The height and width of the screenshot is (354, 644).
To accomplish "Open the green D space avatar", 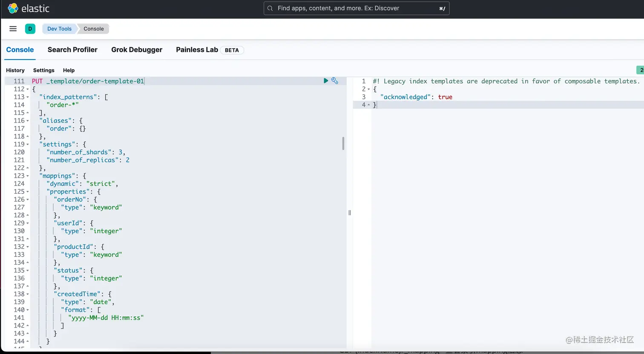I will click(30, 29).
